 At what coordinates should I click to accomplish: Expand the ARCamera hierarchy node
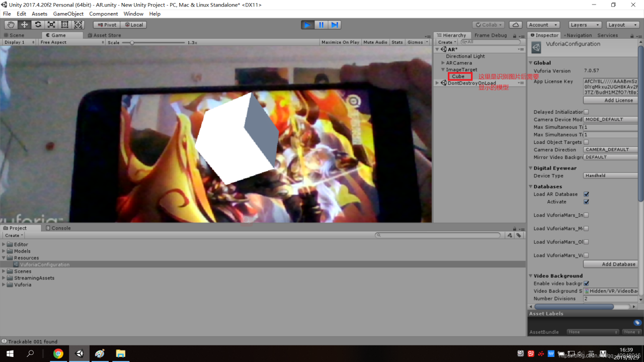[x=443, y=63]
